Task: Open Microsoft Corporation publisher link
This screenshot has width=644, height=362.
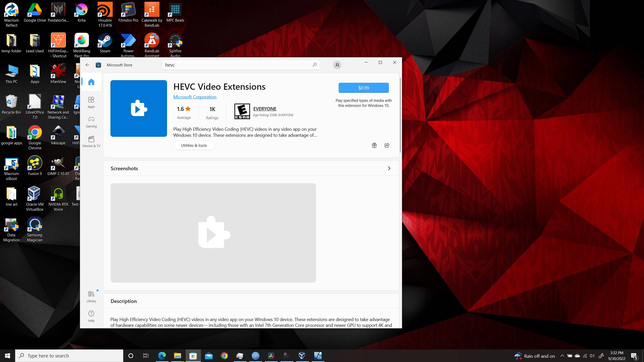Action: click(x=195, y=97)
